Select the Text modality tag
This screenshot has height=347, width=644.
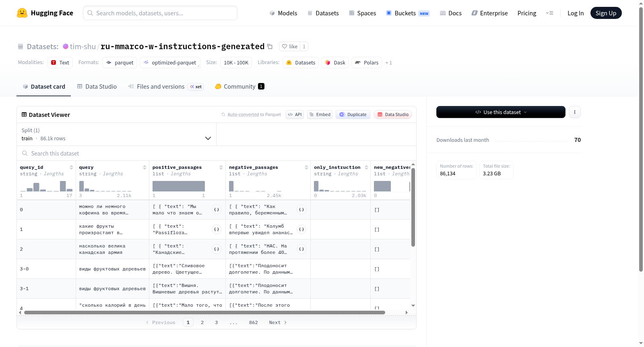click(60, 62)
